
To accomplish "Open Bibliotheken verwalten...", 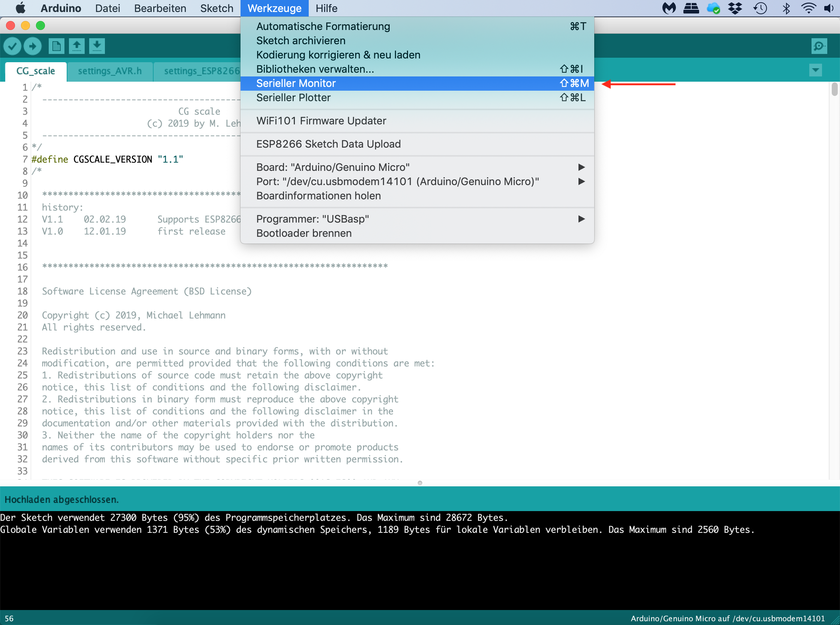I will coord(417,69).
